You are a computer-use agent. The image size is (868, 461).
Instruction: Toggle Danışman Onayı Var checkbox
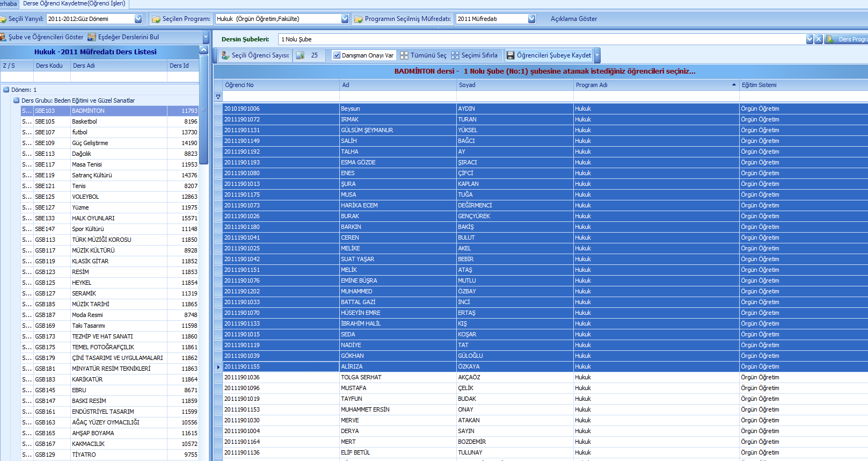click(337, 55)
